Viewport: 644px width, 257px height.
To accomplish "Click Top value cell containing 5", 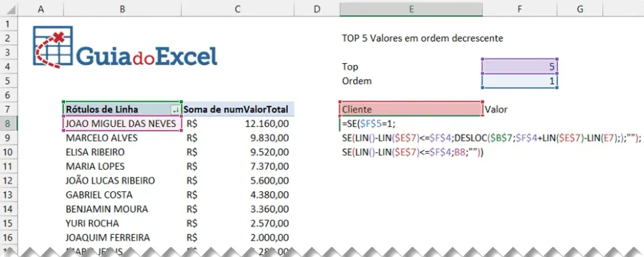I will click(519, 67).
